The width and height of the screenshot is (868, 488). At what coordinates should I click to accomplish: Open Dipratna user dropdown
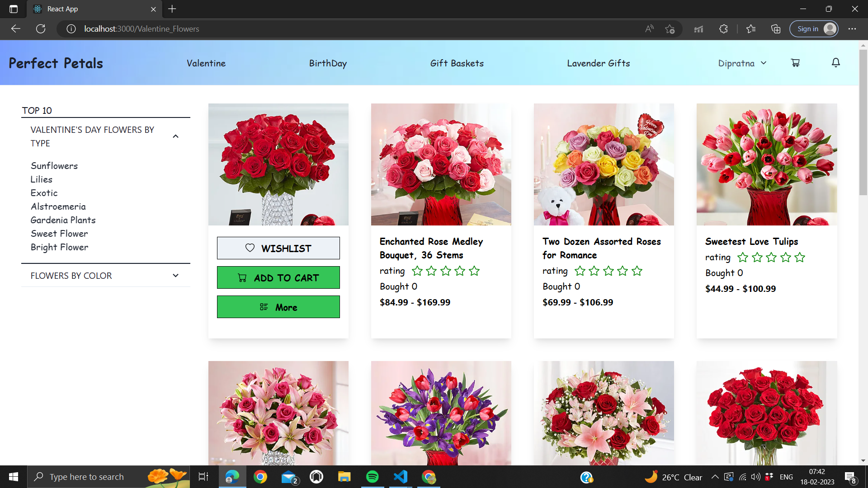742,63
